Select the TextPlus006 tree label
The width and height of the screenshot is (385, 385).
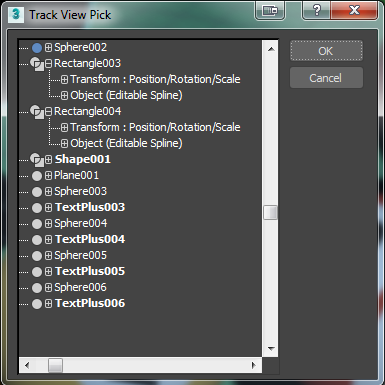(x=90, y=303)
